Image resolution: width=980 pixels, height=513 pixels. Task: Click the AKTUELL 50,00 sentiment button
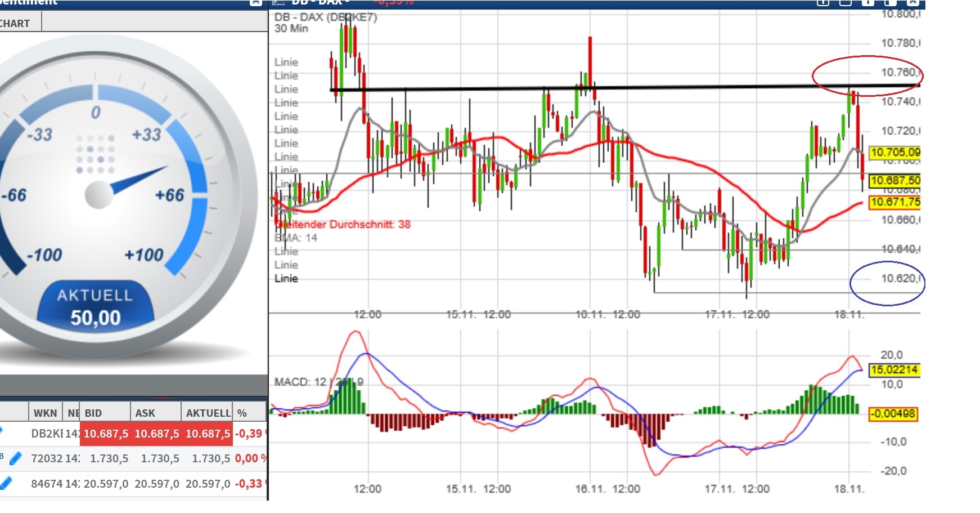tap(96, 306)
